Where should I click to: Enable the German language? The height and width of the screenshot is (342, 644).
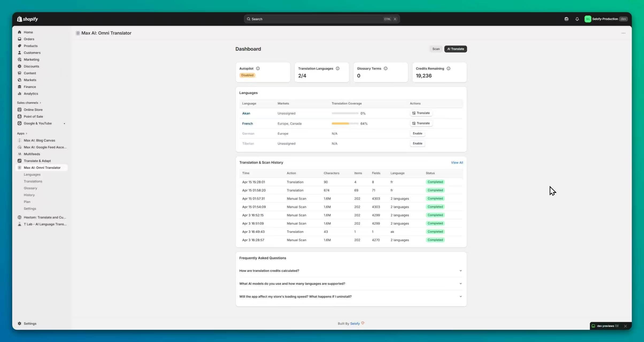(417, 133)
